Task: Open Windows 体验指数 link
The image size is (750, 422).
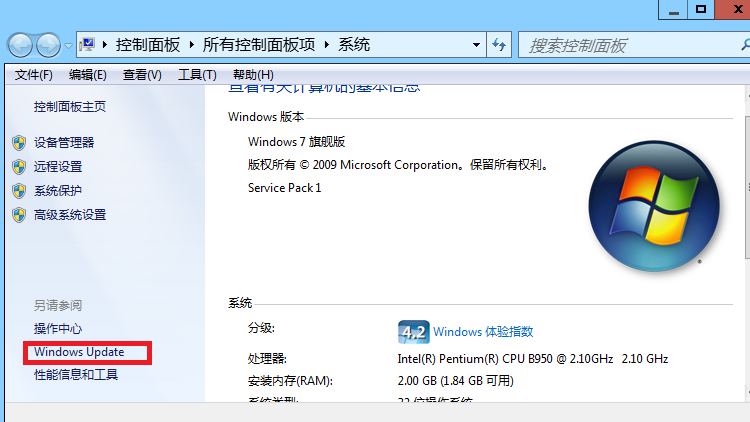Action: 483,332
